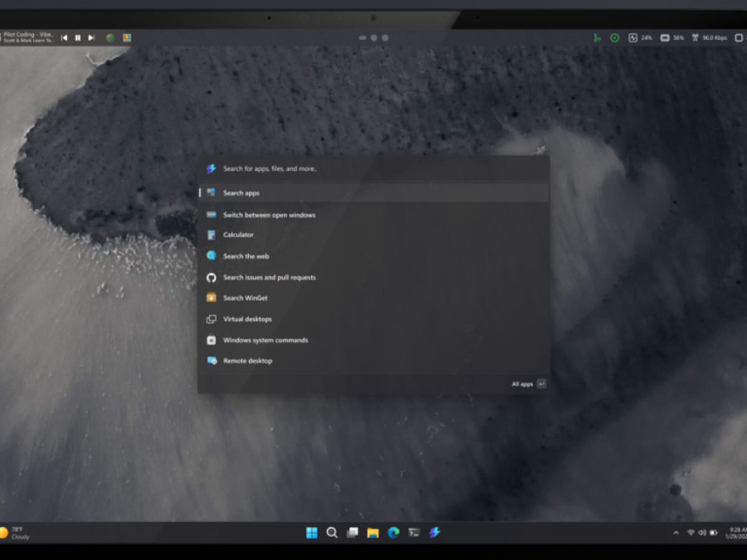
Task: Pause the currently playing media
Action: tap(78, 38)
